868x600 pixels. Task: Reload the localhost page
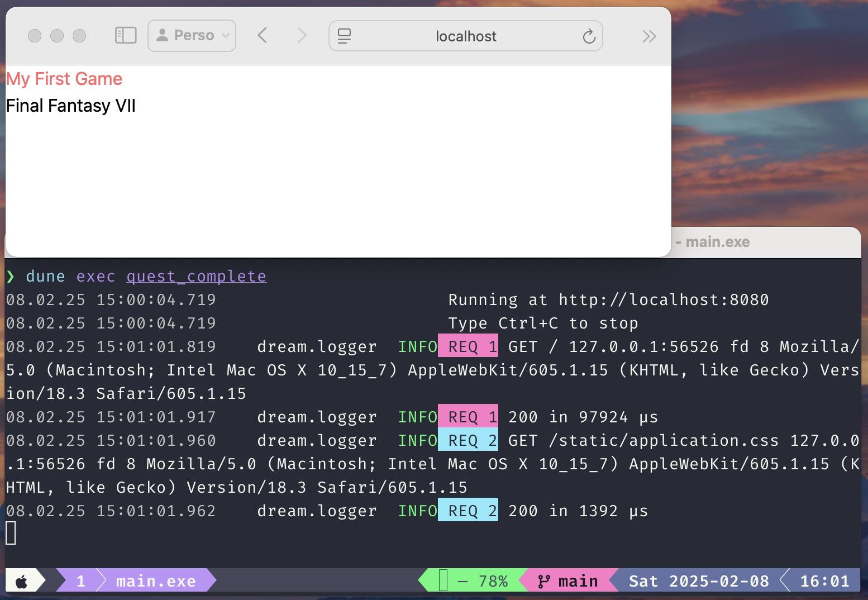tap(589, 36)
